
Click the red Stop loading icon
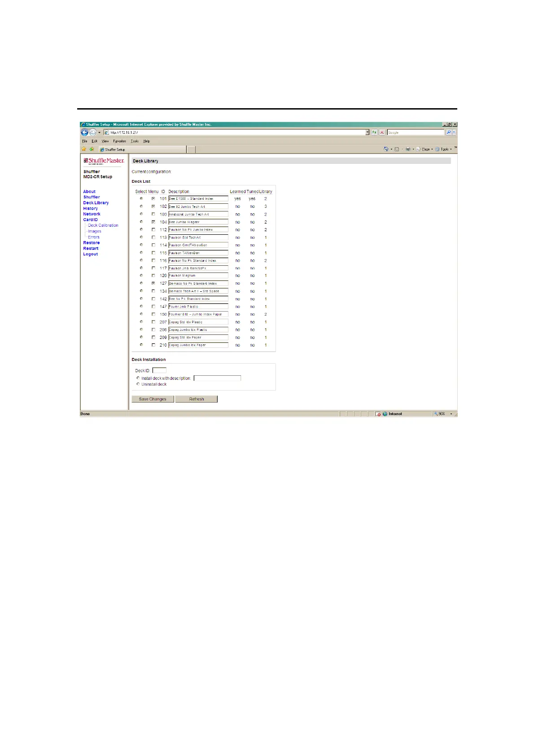pos(382,132)
